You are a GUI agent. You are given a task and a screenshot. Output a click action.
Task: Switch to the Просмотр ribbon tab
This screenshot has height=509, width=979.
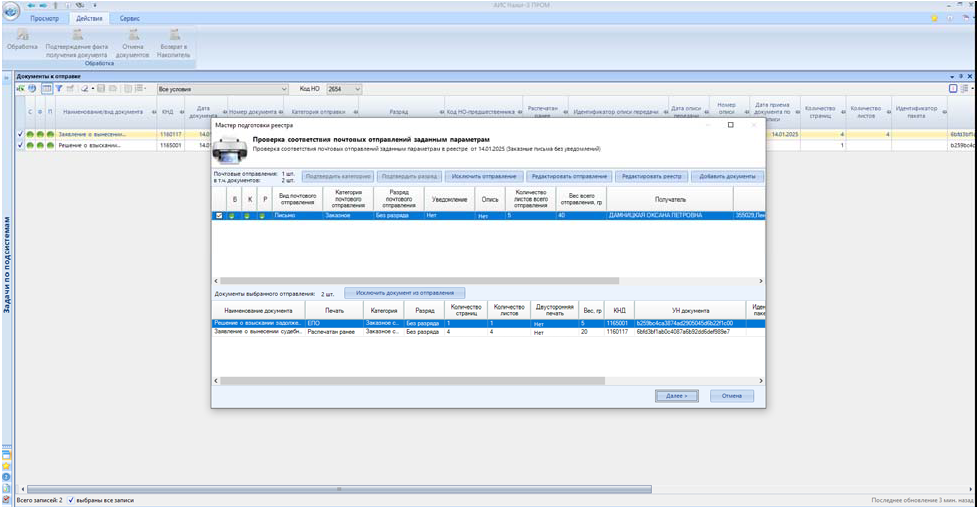tap(45, 18)
